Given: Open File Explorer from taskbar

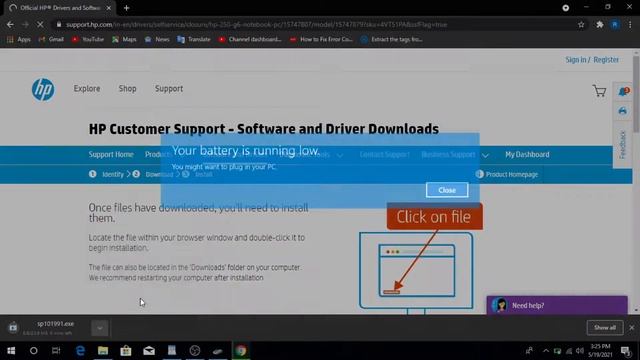Looking at the screenshot, I should coord(103,351).
